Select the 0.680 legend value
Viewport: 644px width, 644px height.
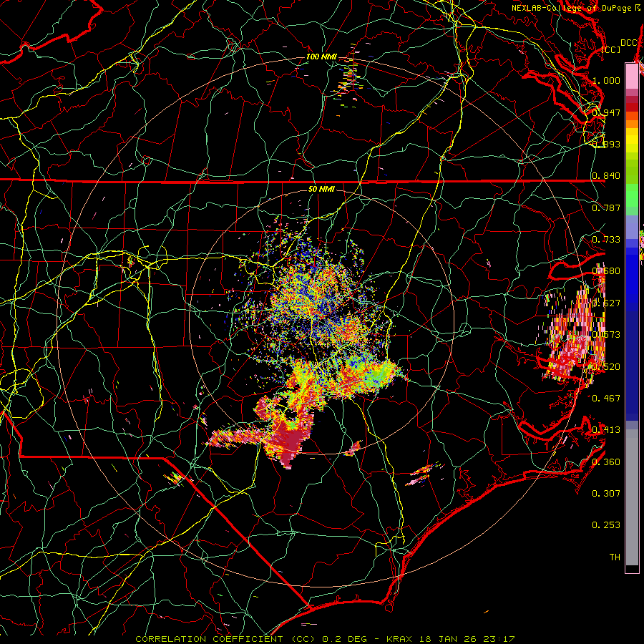(x=606, y=271)
